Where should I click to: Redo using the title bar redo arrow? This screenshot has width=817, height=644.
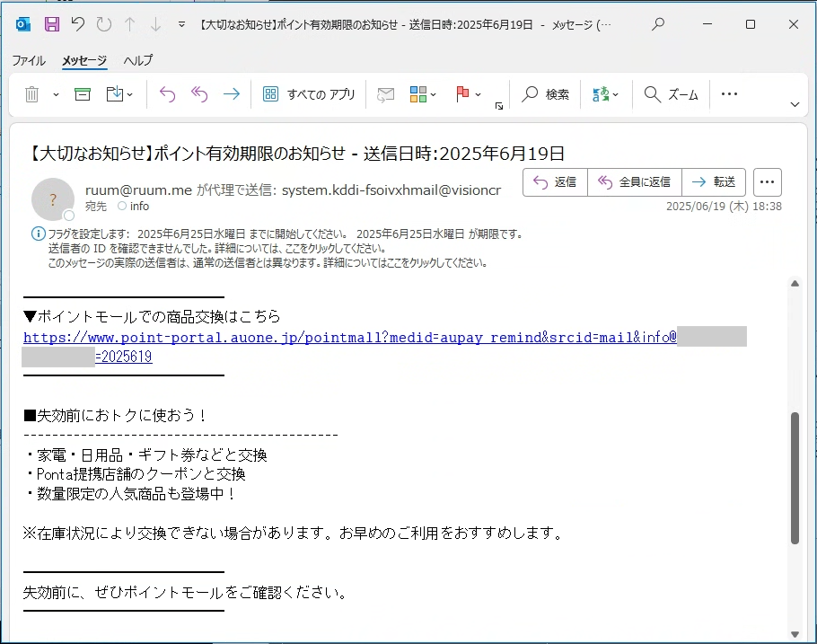tap(103, 24)
